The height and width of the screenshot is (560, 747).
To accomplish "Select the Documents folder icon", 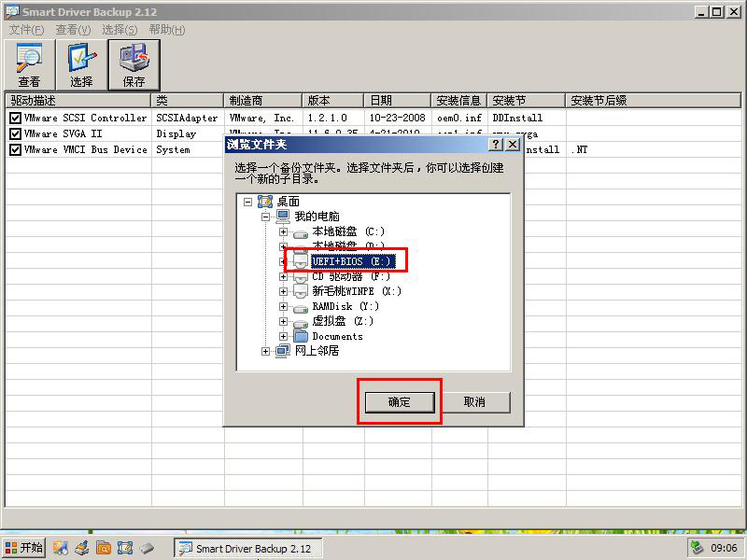I will (x=301, y=336).
